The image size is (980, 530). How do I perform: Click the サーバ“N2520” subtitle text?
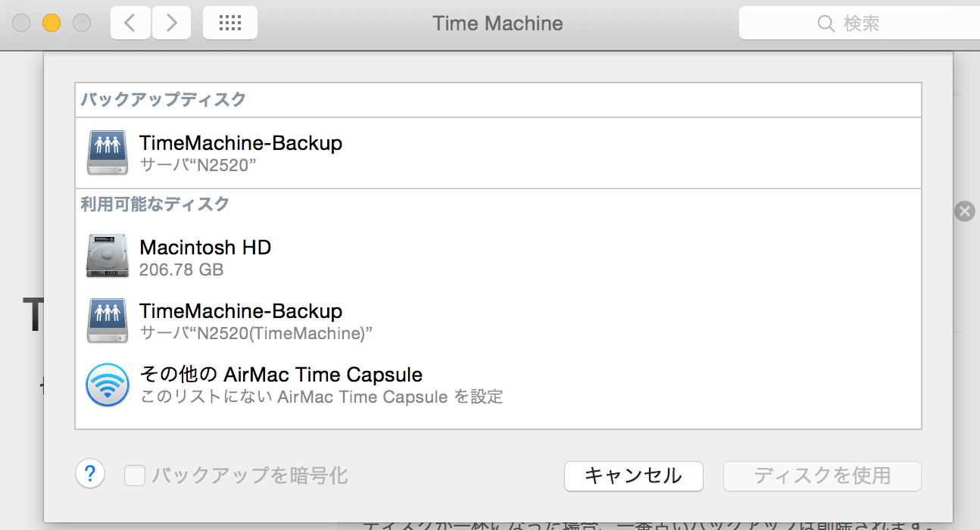click(x=198, y=165)
